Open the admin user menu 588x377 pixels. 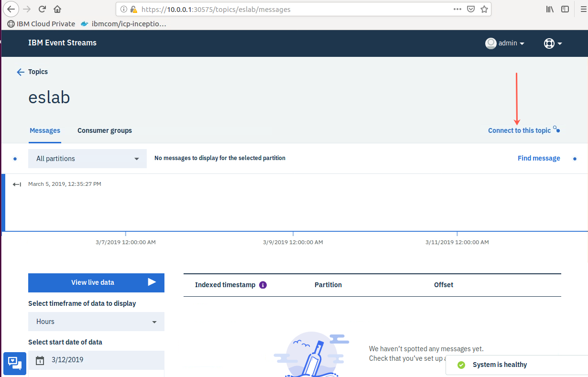[x=505, y=43]
